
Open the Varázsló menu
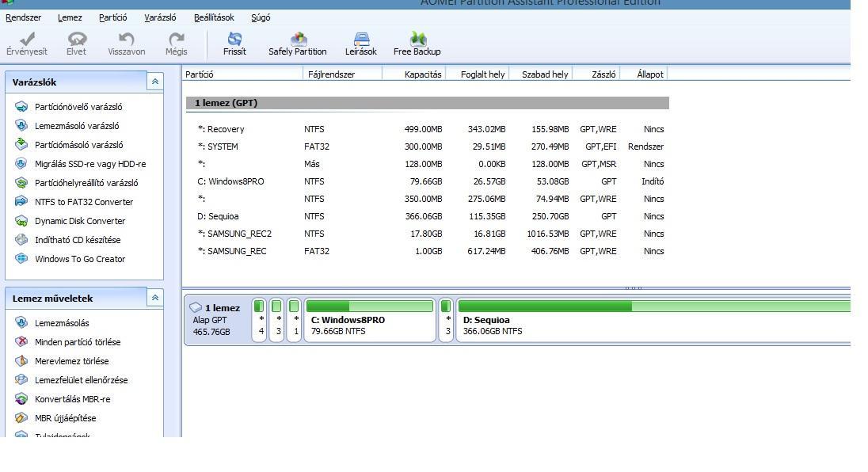(x=161, y=17)
